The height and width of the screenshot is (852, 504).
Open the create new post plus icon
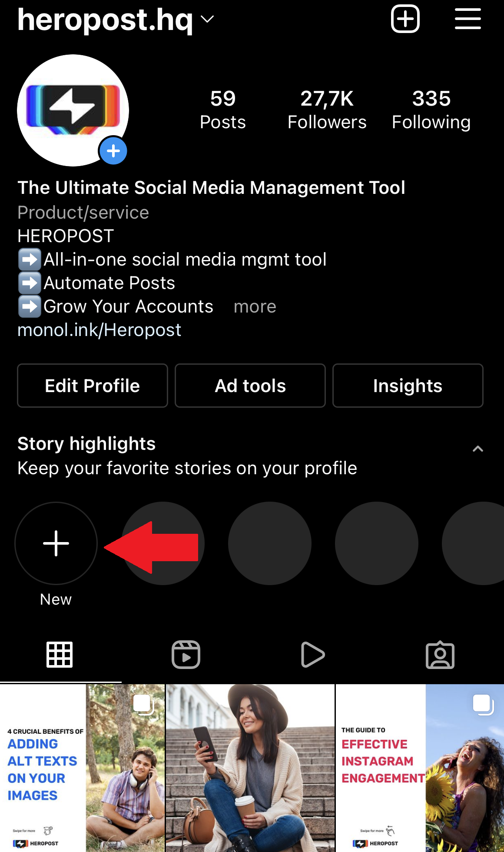(405, 19)
